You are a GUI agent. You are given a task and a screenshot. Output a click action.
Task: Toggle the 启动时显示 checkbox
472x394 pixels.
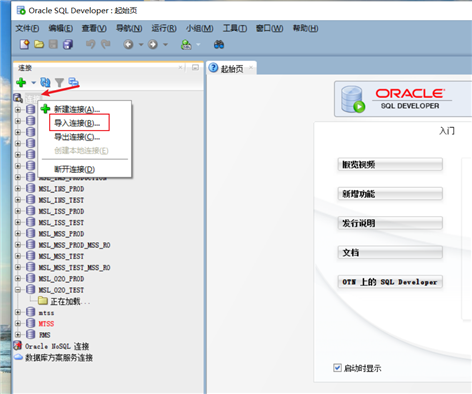337,368
